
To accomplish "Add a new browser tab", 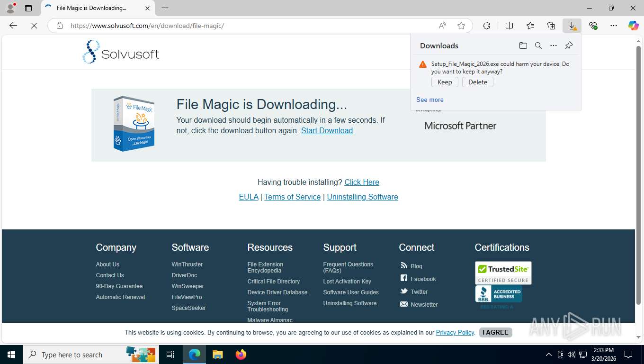I will (x=165, y=8).
